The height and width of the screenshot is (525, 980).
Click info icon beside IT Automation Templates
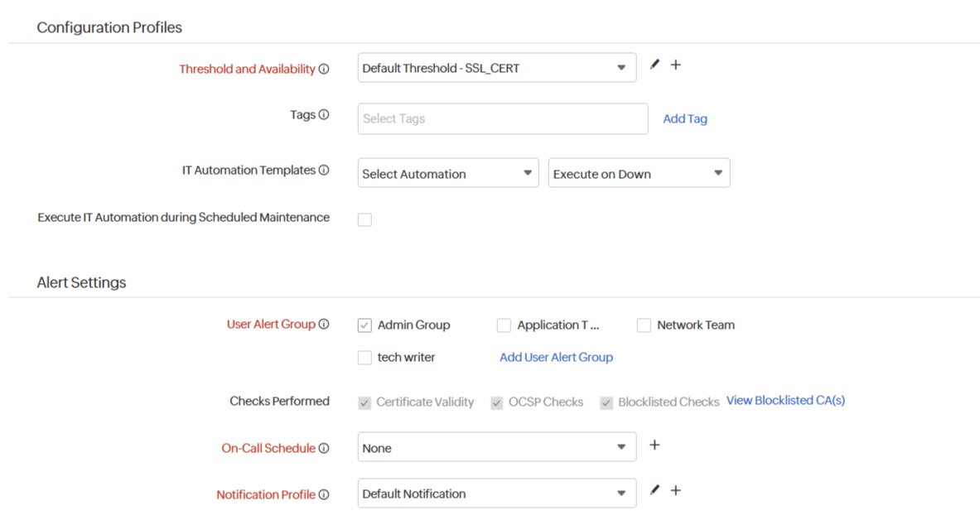tap(324, 171)
